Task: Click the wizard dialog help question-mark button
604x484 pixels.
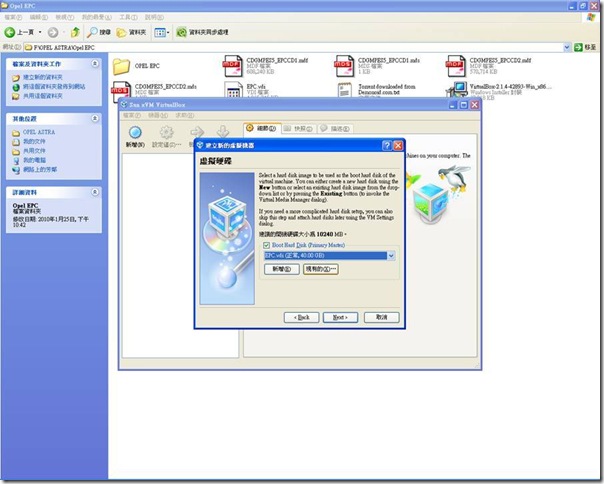Action: pyautogui.click(x=386, y=145)
